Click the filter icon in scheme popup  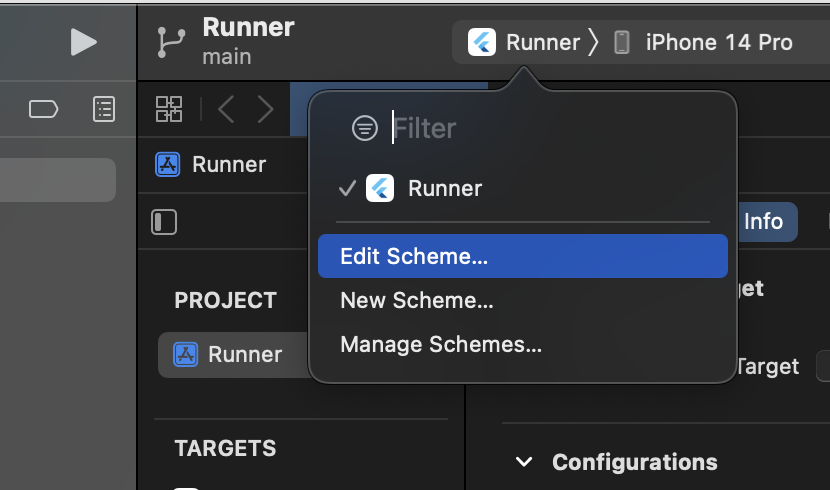(x=365, y=128)
